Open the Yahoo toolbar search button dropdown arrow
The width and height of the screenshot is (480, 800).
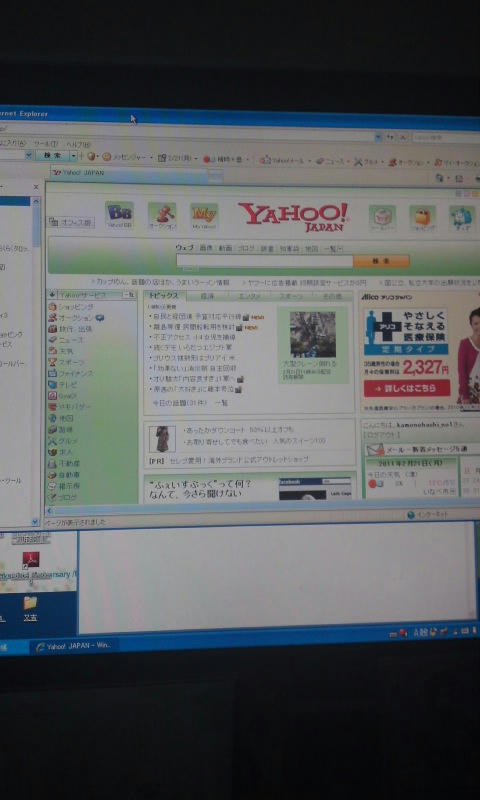pyautogui.click(x=73, y=156)
